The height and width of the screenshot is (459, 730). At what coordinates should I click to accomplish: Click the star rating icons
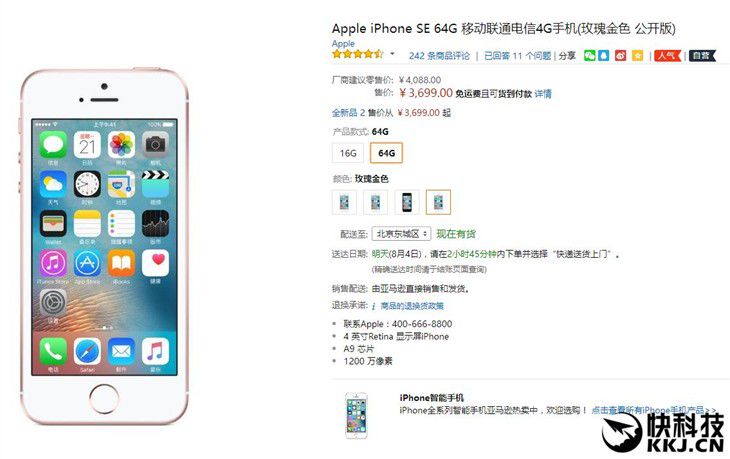pyautogui.click(x=358, y=54)
